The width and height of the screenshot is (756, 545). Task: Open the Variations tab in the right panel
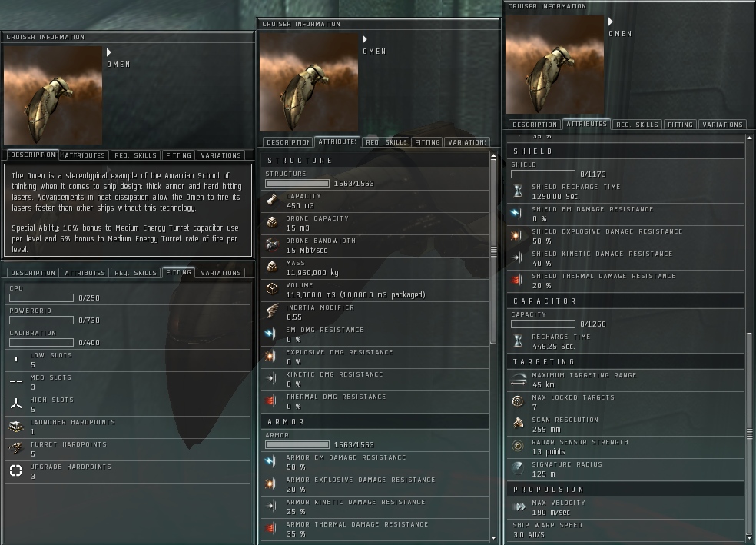pyautogui.click(x=722, y=125)
